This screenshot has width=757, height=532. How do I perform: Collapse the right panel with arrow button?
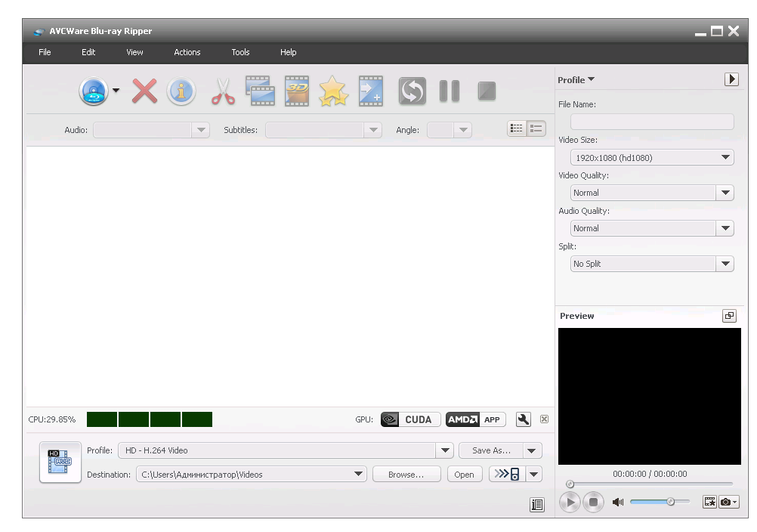pos(731,79)
